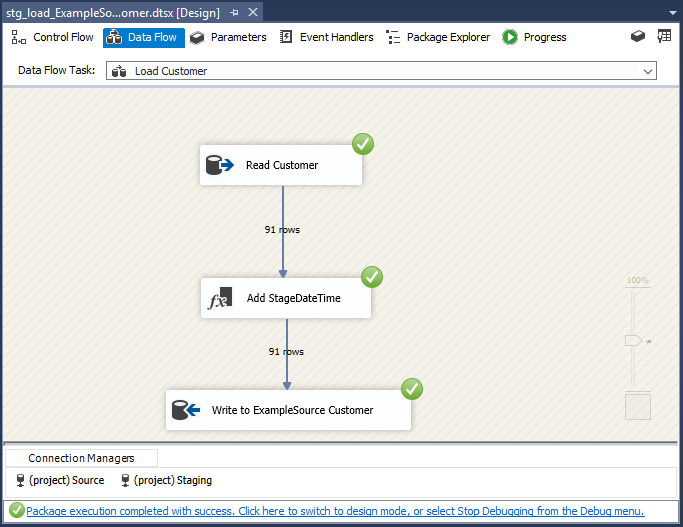Screen dimensions: 683x527
Task: Click the package execution completed link
Action: pos(335,511)
